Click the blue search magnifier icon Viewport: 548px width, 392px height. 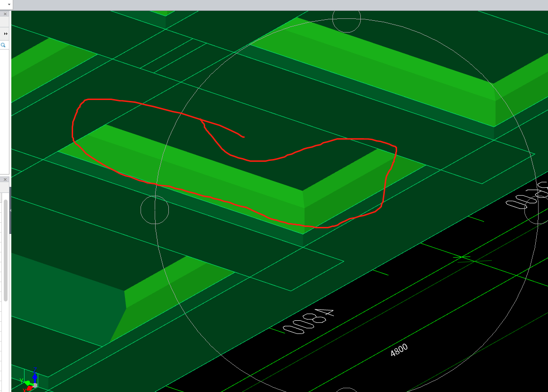(x=3, y=45)
